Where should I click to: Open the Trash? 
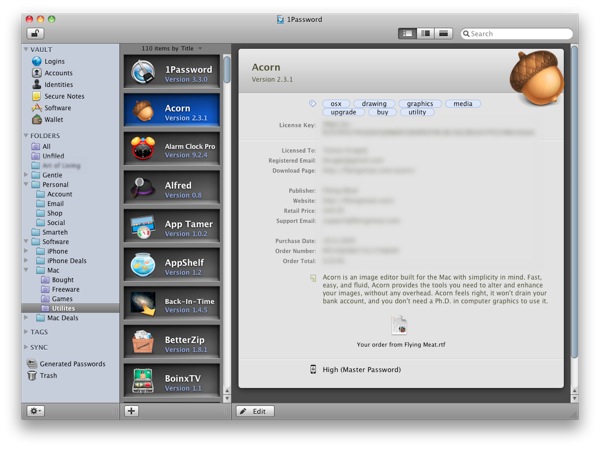(x=42, y=376)
